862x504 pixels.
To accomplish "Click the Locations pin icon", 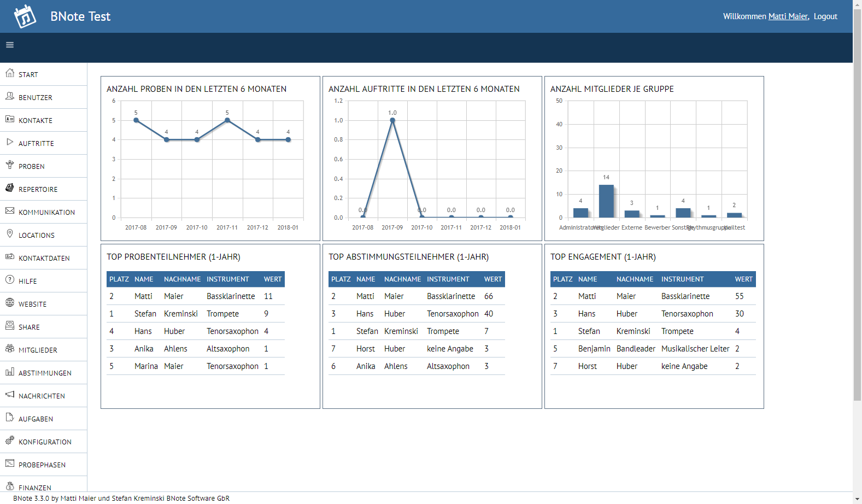I will (x=10, y=233).
